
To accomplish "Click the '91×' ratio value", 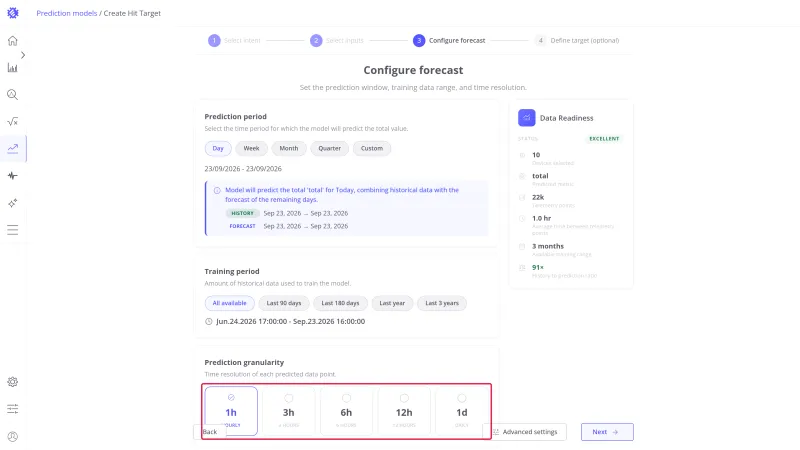I will click(x=538, y=267).
